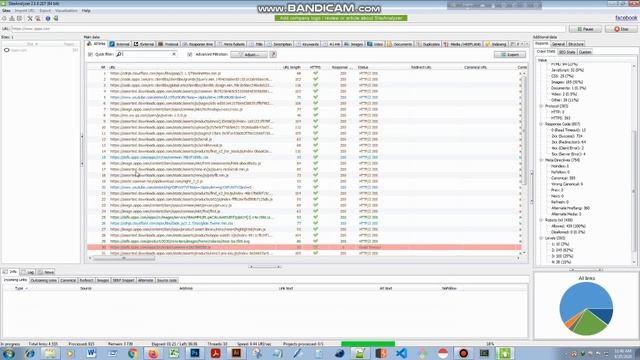Select the red highlighted Read Timeout row
The height and width of the screenshot is (360, 640).
tap(304, 247)
